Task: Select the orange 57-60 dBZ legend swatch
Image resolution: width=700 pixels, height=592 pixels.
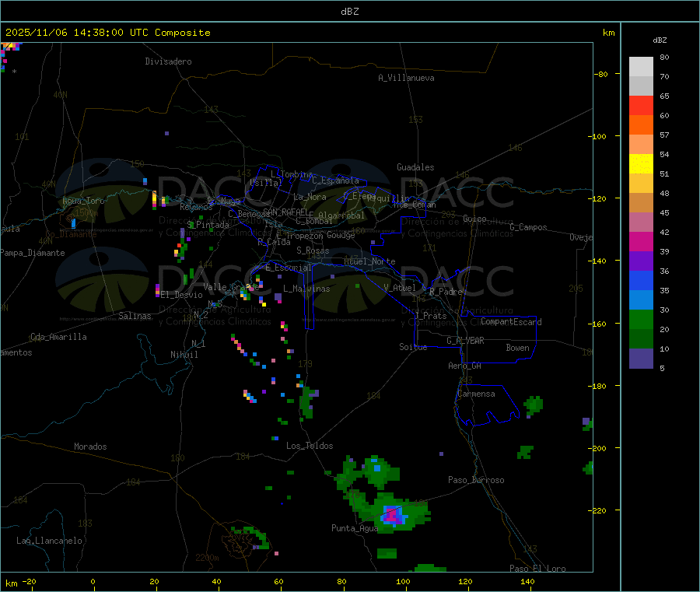Action: pyautogui.click(x=641, y=125)
